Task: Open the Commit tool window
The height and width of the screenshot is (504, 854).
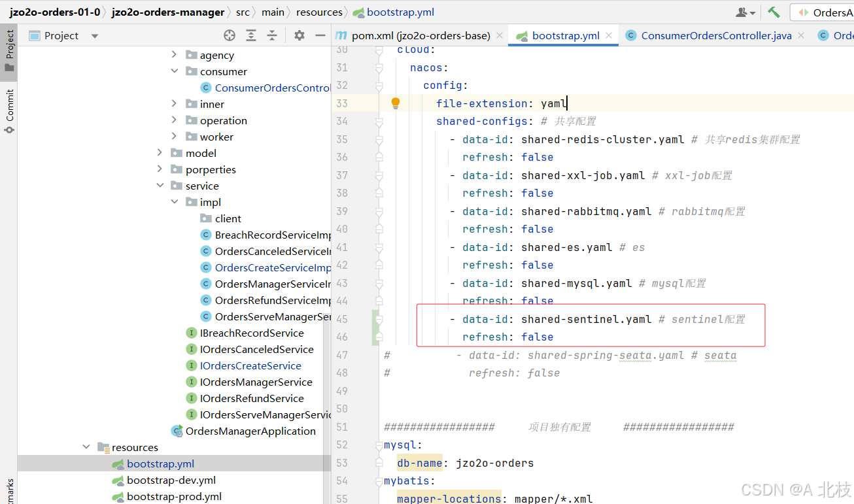Action: pos(9,111)
